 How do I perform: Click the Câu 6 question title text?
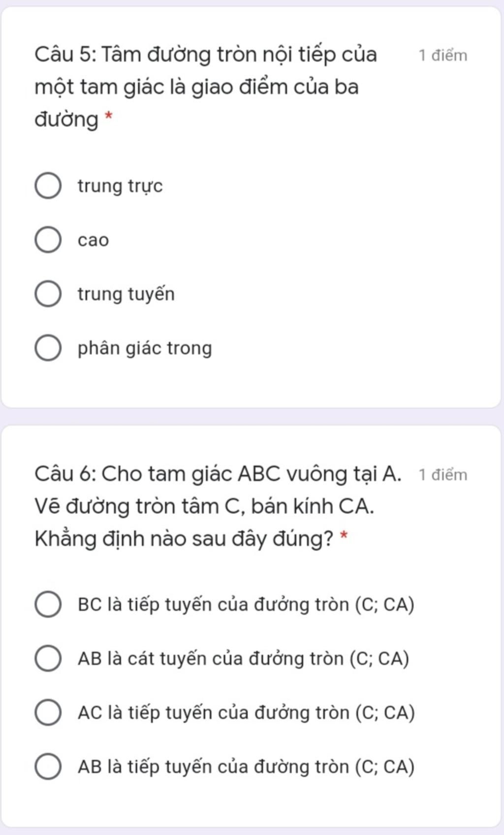218,506
